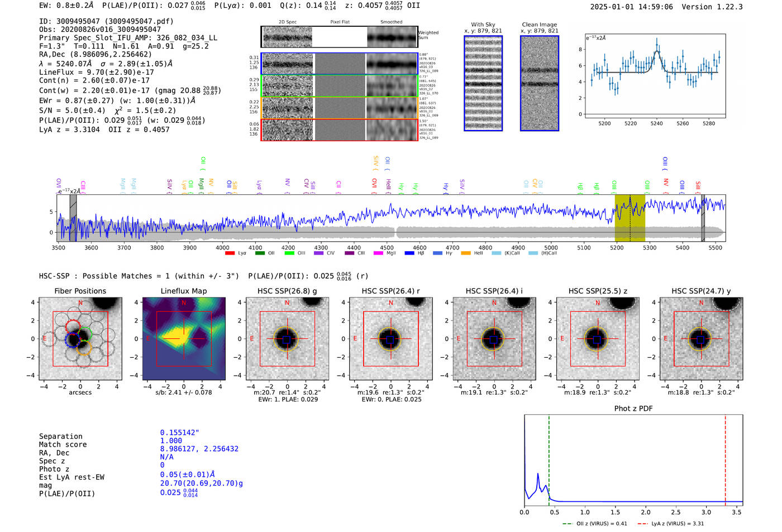Click the green dashed OII z line
This screenshot has height=532, width=782.
point(549,461)
